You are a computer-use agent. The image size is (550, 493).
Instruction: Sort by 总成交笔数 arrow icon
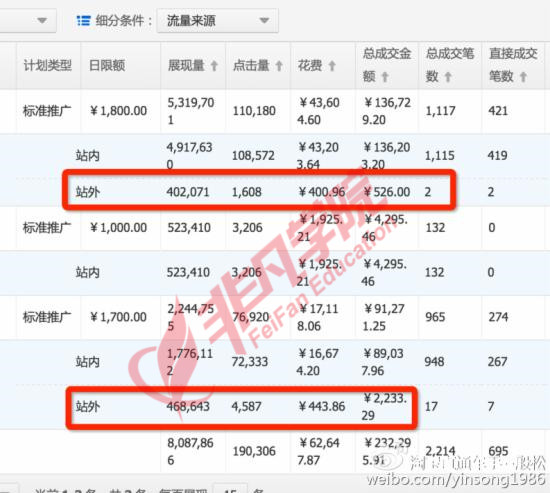[448, 77]
